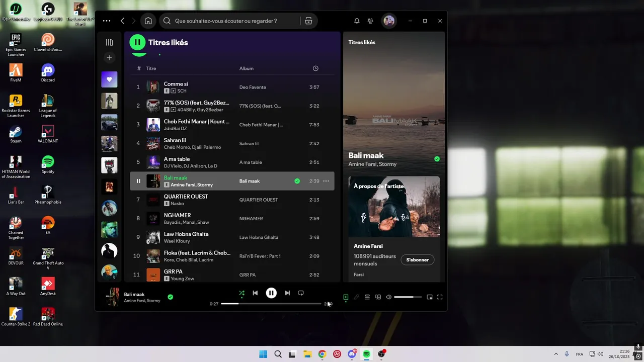Open the Browse icon in search bar
Viewport: 644px width, 362px height.
[x=308, y=21]
